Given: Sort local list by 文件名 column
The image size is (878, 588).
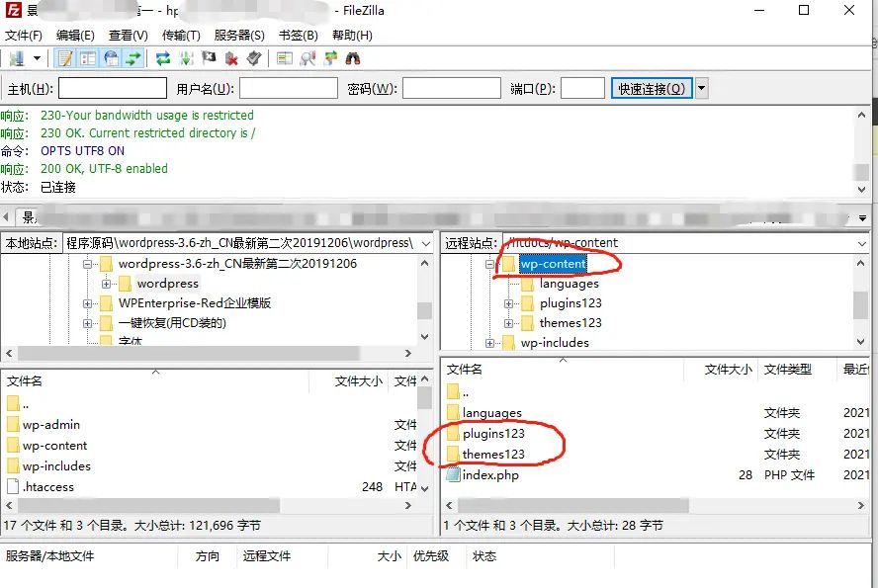Looking at the screenshot, I should click(x=24, y=381).
